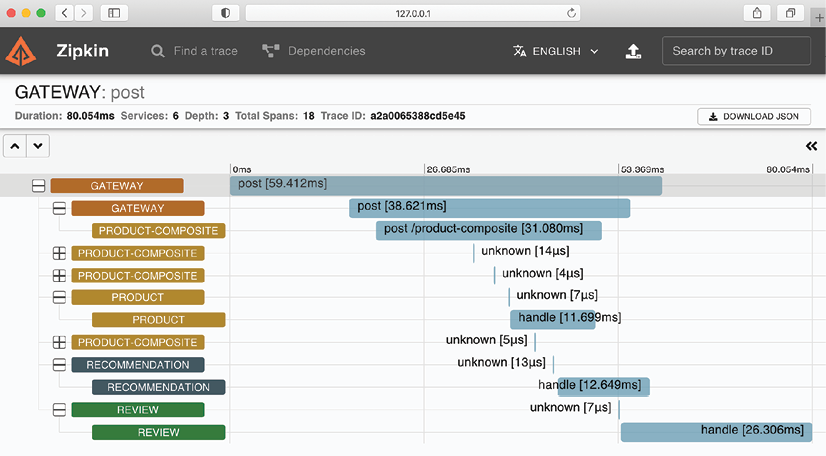Open Safari share menu
Viewport: 826px width, 456px height.
click(x=757, y=13)
